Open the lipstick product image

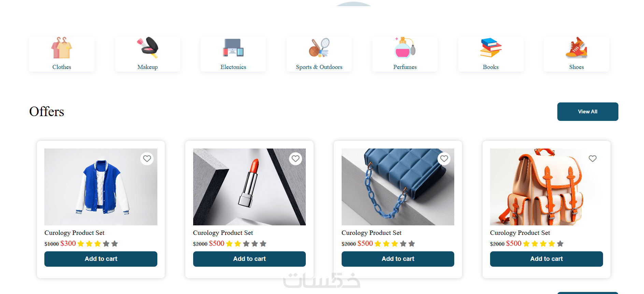[x=249, y=187]
